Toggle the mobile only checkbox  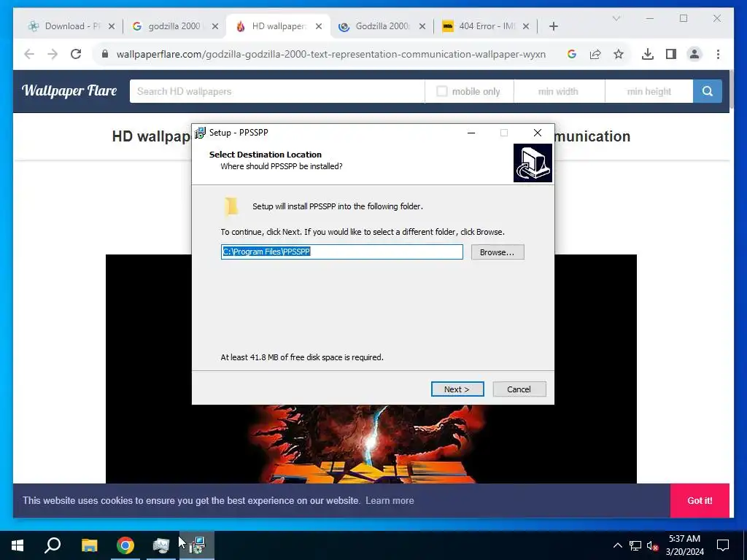point(441,91)
